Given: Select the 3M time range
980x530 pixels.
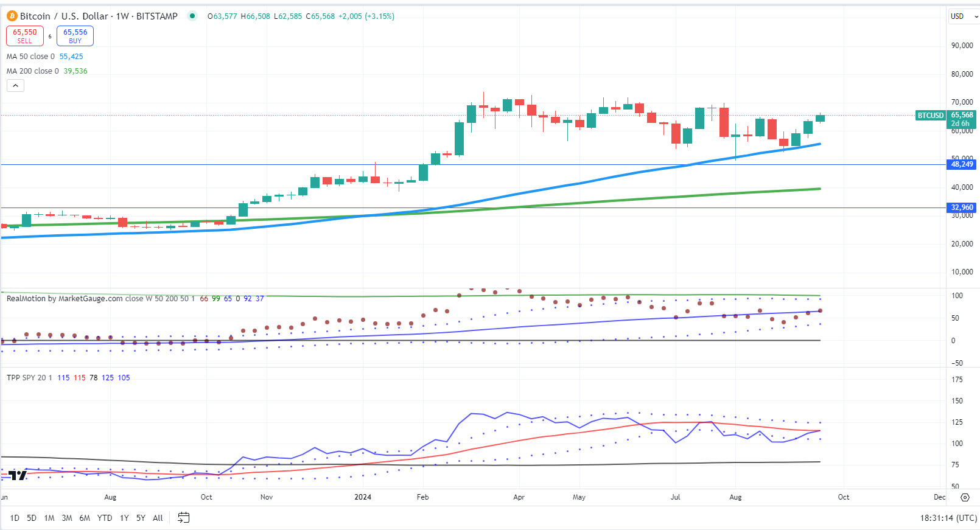Looking at the screenshot, I should [x=67, y=518].
